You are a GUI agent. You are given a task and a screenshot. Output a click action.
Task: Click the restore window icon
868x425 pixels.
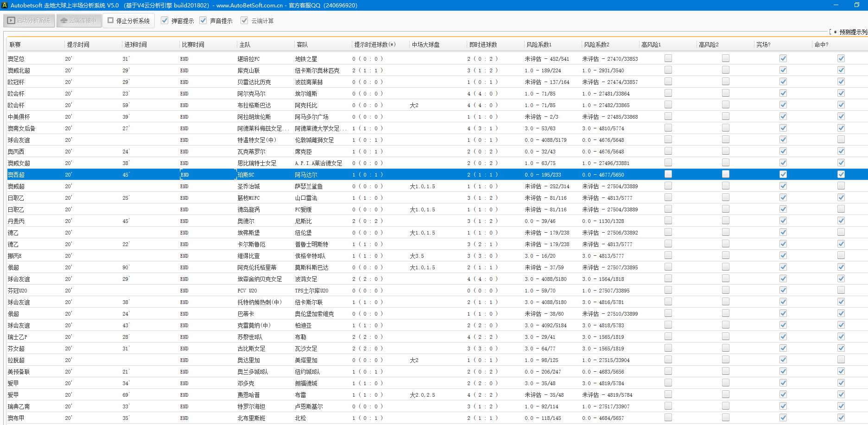tap(856, 5)
